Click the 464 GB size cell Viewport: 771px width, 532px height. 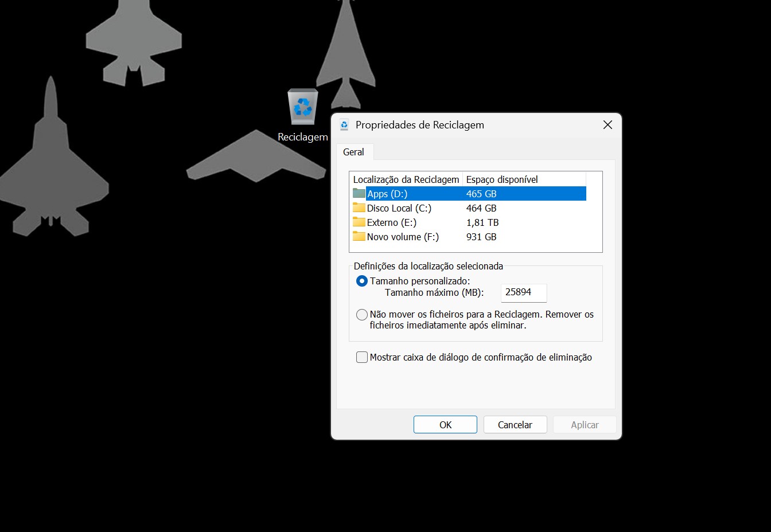point(481,208)
